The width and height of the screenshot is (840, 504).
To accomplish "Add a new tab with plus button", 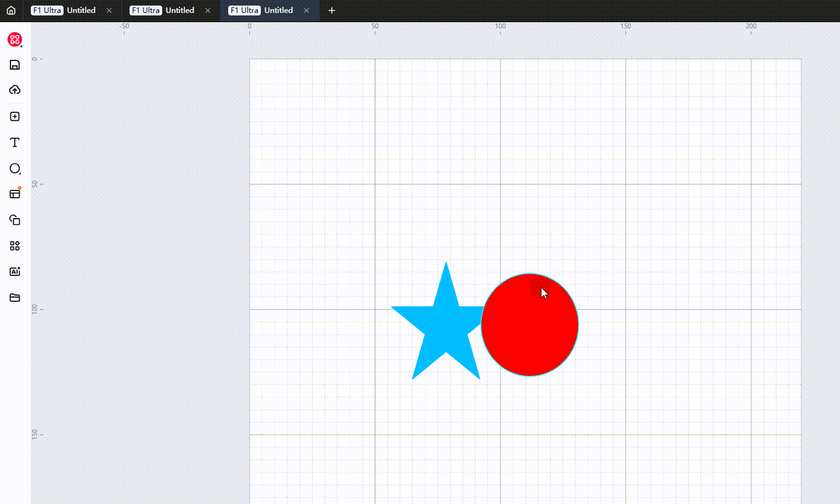I will tap(332, 10).
